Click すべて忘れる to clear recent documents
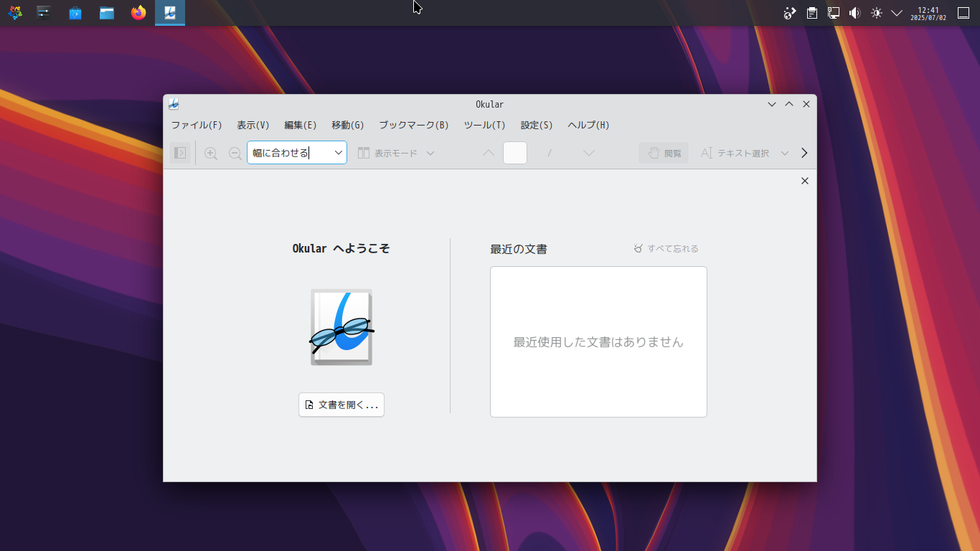The height and width of the screenshot is (551, 980). coord(666,249)
